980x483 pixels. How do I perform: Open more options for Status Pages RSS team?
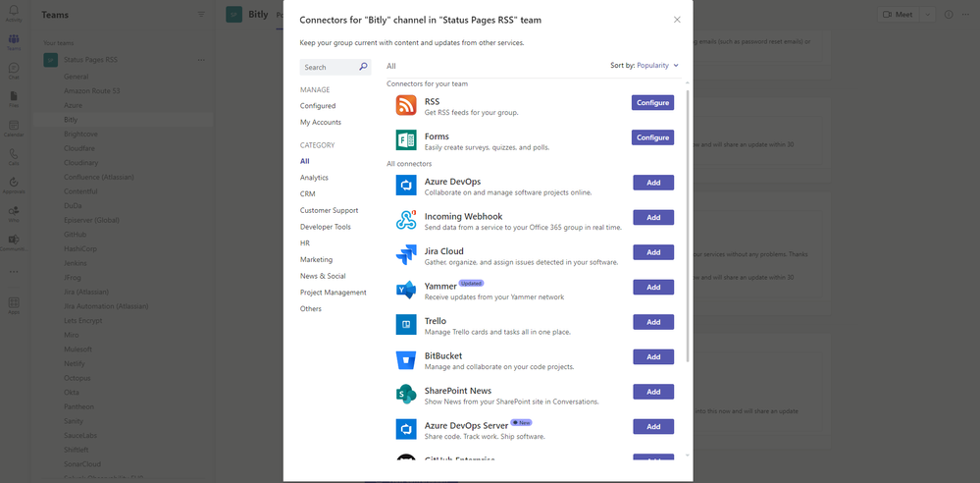201,60
